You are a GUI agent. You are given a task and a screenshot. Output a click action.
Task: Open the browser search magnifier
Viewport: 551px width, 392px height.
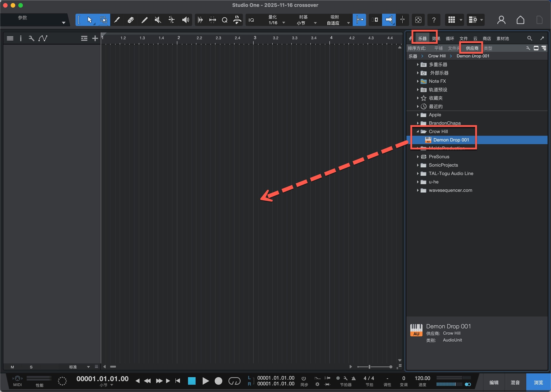pyautogui.click(x=529, y=38)
